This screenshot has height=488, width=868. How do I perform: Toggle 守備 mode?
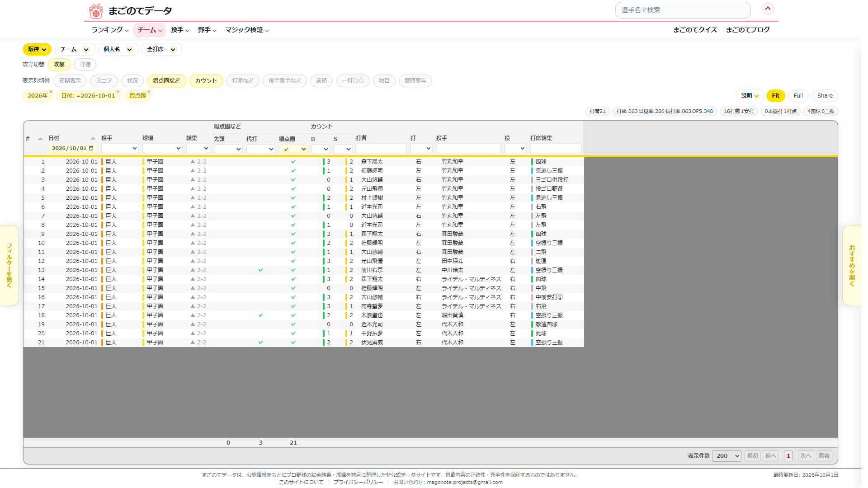tap(85, 65)
